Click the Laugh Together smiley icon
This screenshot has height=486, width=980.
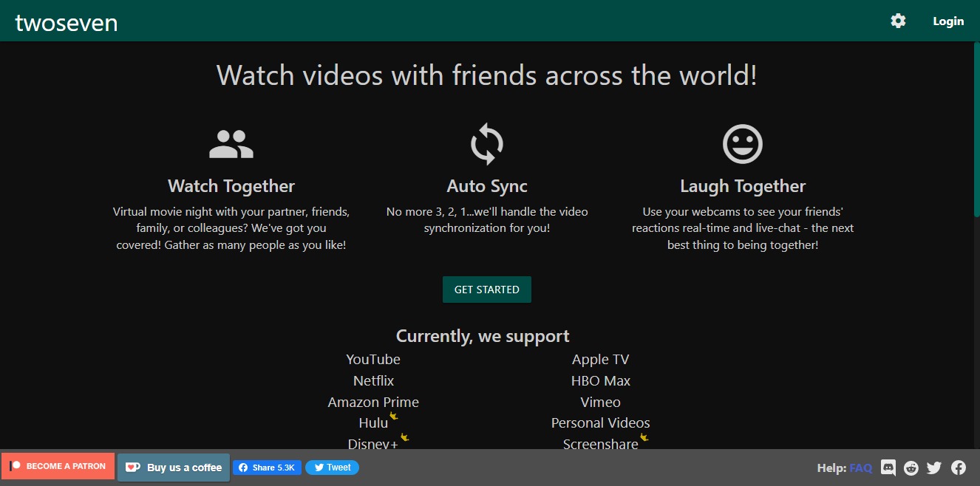[743, 144]
